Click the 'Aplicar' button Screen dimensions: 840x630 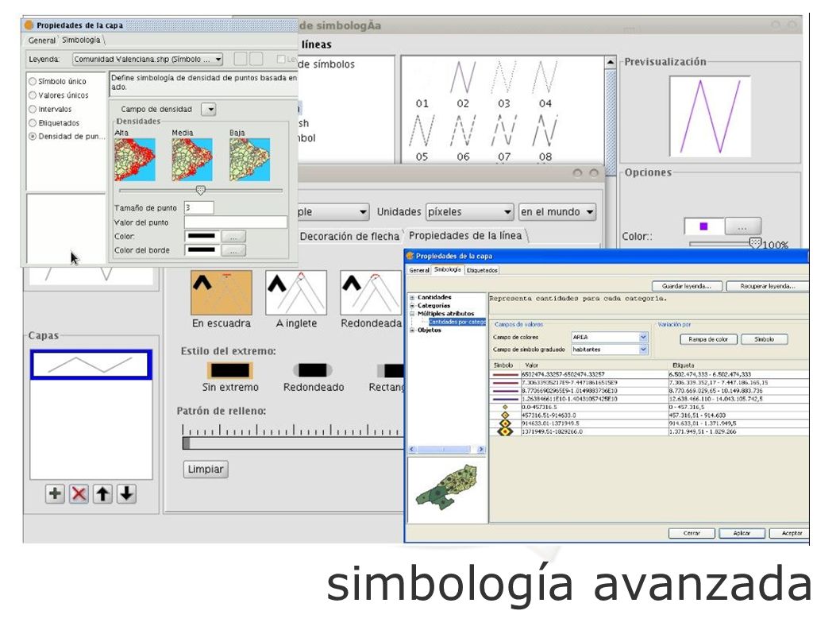[x=742, y=533]
